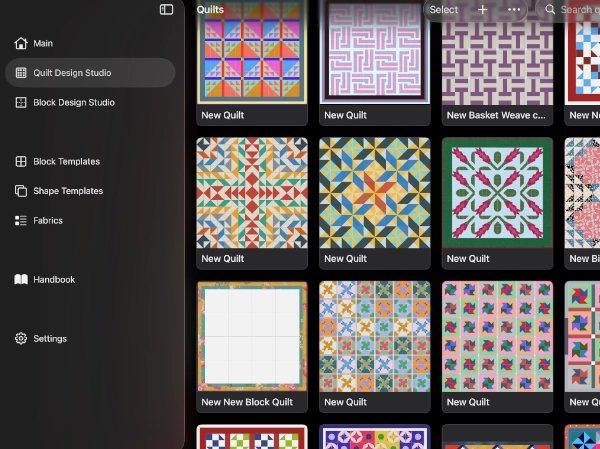Open Block Templates section
The height and width of the screenshot is (449, 600).
coord(67,162)
